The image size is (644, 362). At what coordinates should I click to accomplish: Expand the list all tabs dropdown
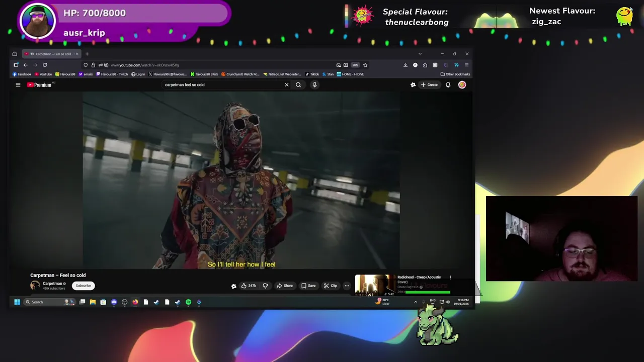tap(420, 54)
